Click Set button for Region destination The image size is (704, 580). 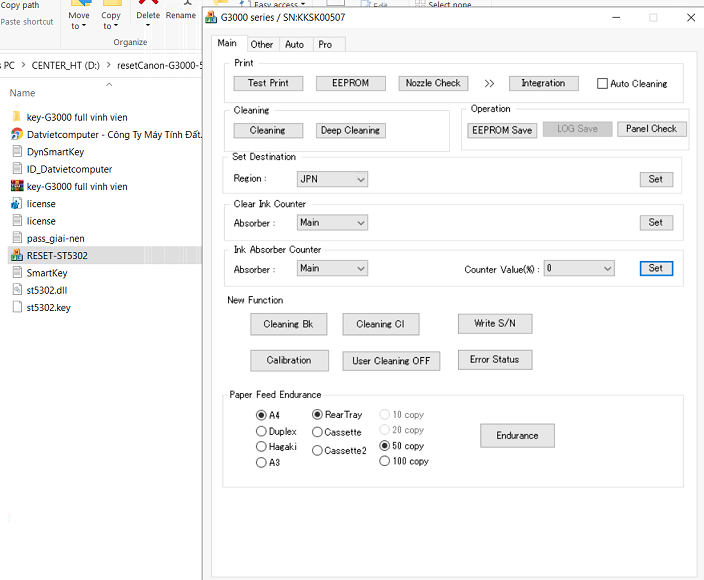tap(656, 180)
